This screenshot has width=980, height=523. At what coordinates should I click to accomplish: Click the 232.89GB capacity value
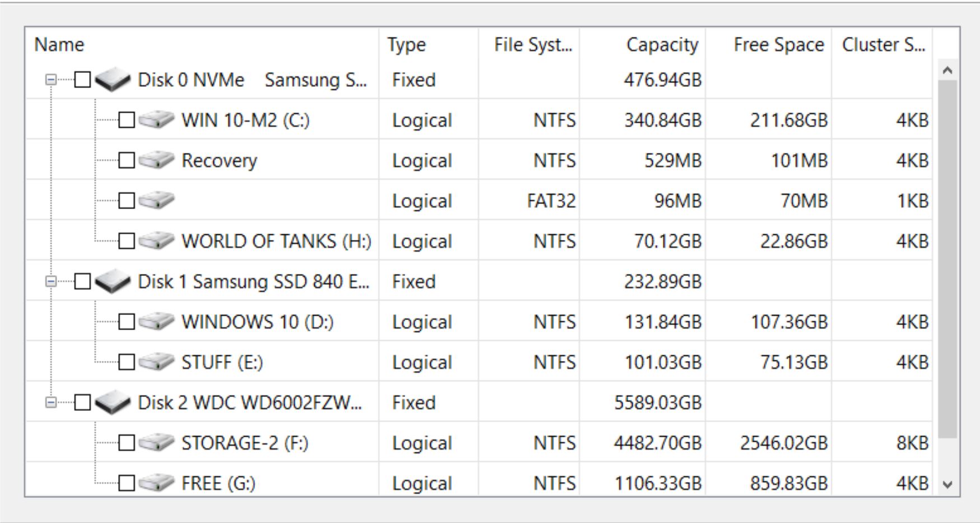pyautogui.click(x=663, y=281)
